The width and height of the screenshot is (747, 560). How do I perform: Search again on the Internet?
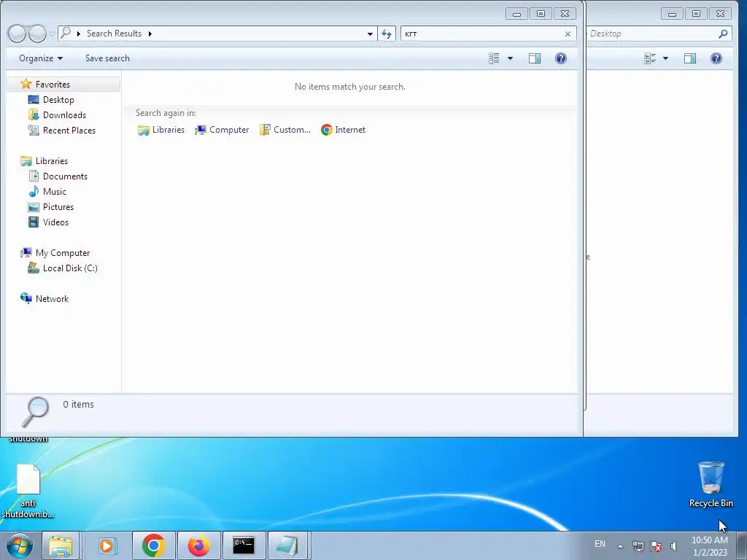(x=344, y=130)
